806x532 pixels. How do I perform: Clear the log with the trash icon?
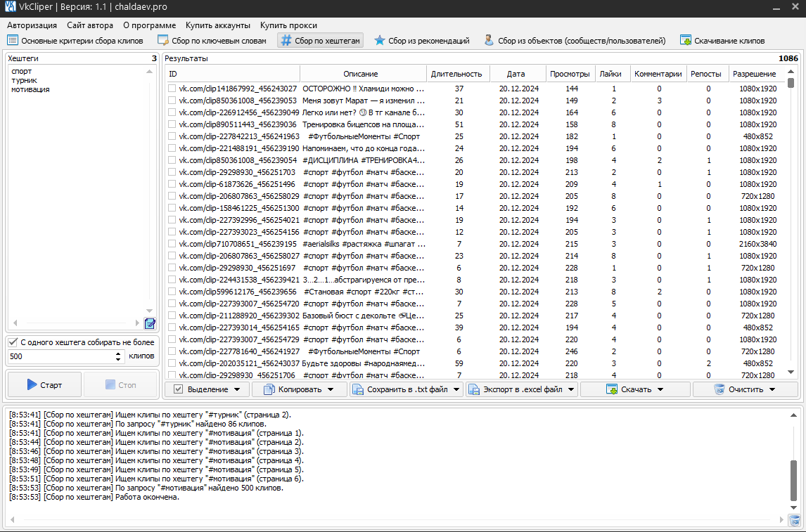click(x=794, y=520)
